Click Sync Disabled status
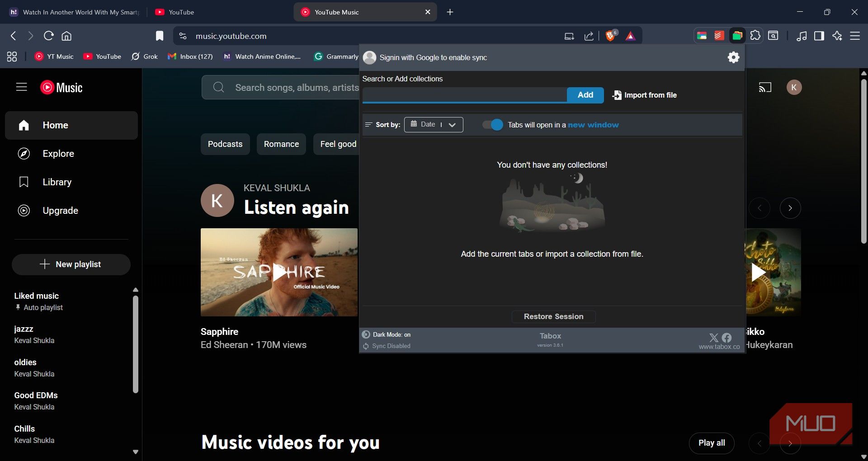Viewport: 868px width, 461px height. pyautogui.click(x=387, y=346)
